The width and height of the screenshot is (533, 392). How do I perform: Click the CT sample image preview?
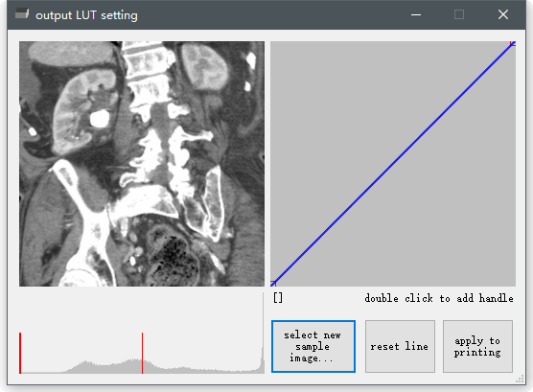point(142,164)
